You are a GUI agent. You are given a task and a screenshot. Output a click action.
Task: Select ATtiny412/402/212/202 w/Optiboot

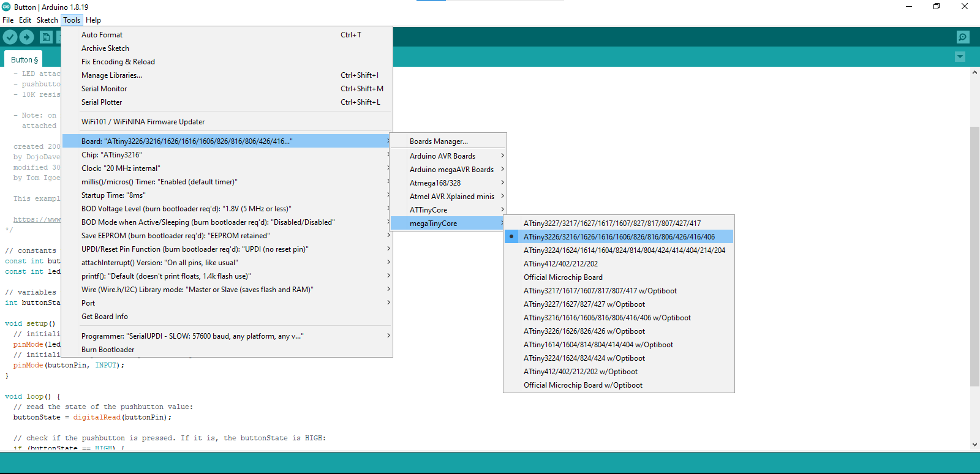[619, 372]
